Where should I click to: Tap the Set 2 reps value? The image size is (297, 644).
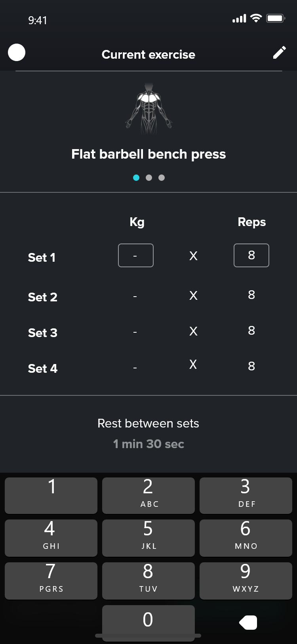[x=251, y=295]
